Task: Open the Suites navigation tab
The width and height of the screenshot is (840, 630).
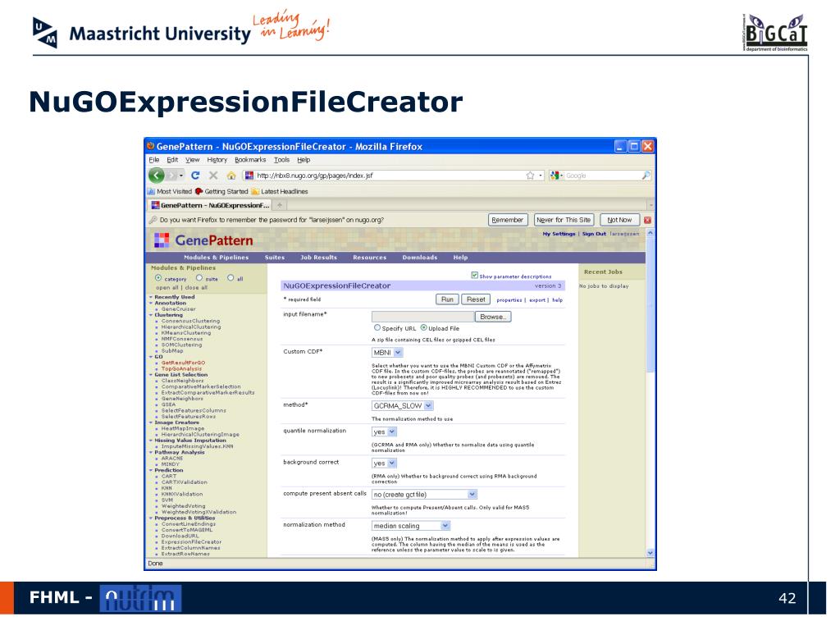Action: click(x=274, y=258)
